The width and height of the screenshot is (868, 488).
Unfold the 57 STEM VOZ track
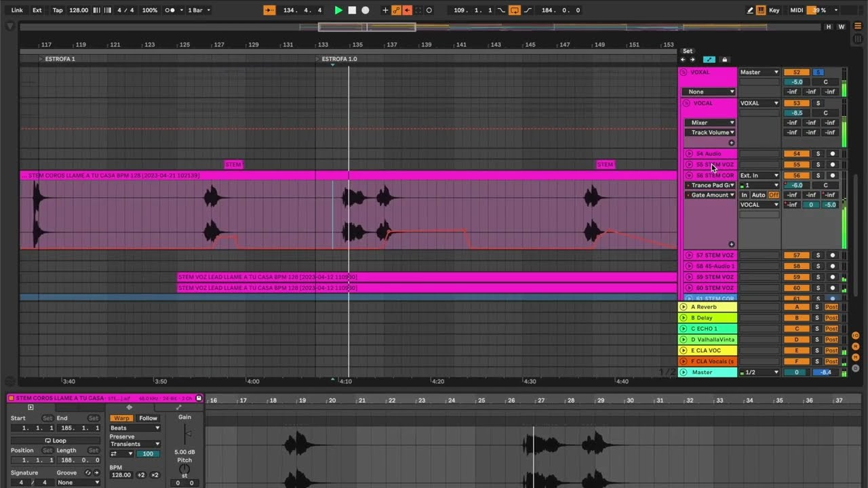click(x=689, y=256)
